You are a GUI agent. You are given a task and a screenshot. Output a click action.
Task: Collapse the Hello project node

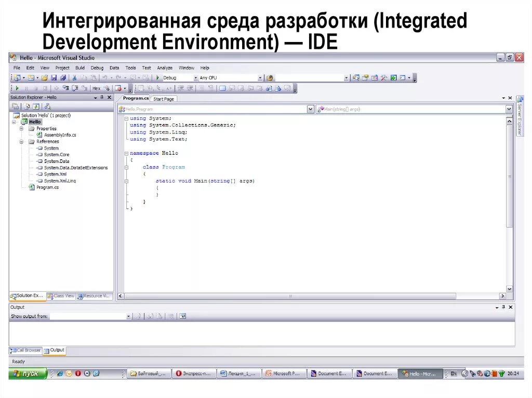pos(14,122)
